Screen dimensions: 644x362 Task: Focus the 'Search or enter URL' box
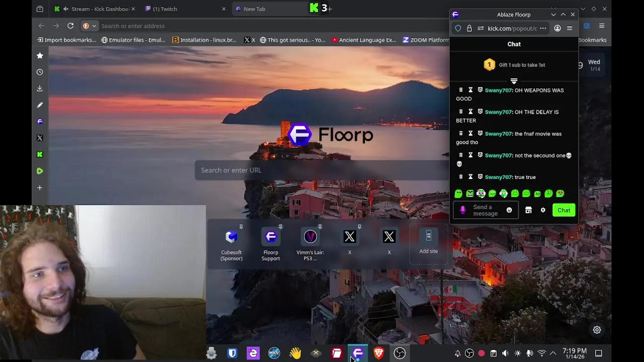click(322, 170)
